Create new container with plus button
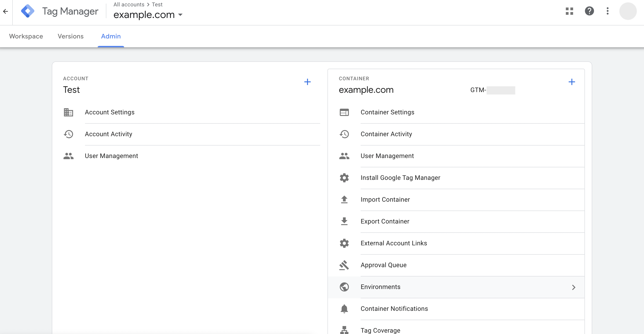This screenshot has height=334, width=644. (572, 82)
